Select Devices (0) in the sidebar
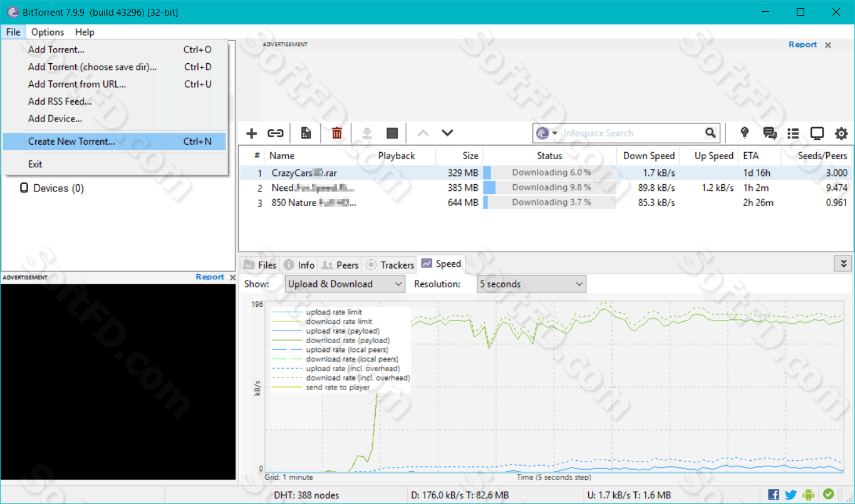The image size is (855, 504). (x=52, y=188)
